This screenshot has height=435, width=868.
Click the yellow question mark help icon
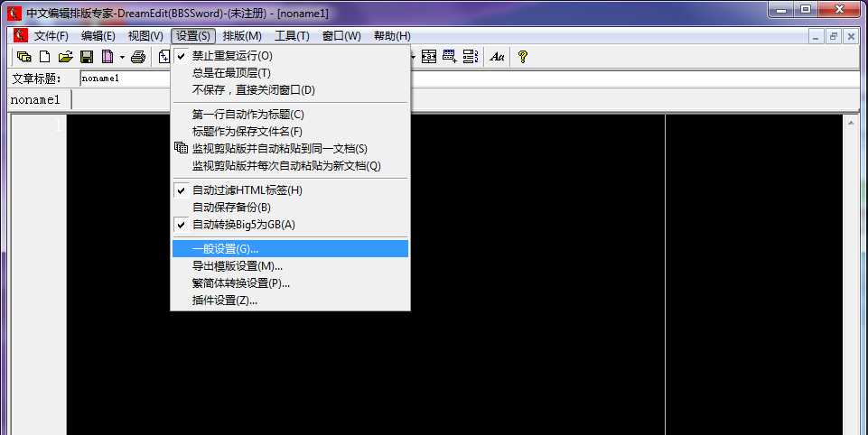(x=523, y=57)
